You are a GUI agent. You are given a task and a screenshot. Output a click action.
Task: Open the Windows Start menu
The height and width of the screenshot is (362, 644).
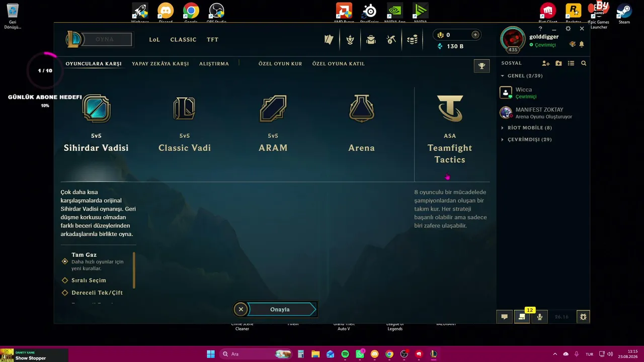[x=211, y=354]
